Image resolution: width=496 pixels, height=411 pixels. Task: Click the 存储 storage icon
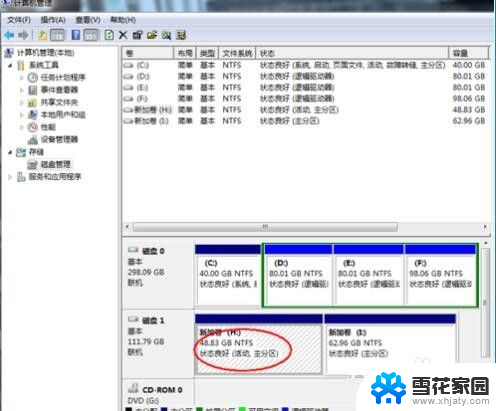tap(21, 152)
